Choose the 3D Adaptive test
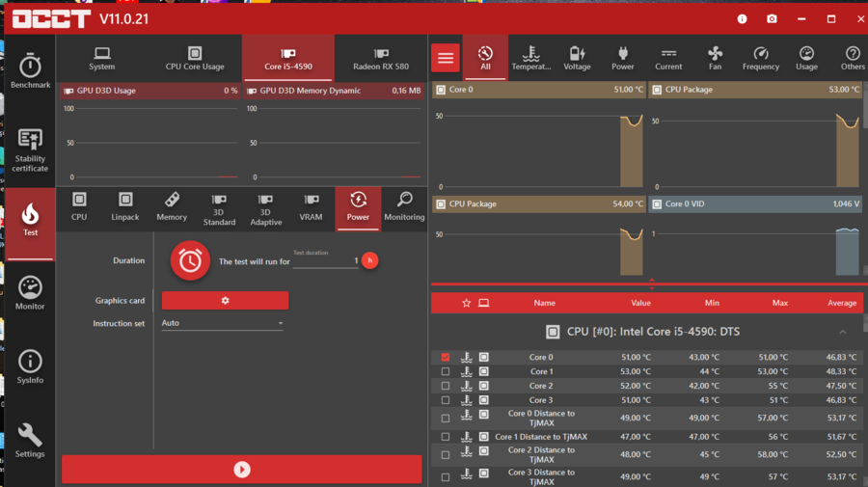The width and height of the screenshot is (868, 487). point(266,209)
